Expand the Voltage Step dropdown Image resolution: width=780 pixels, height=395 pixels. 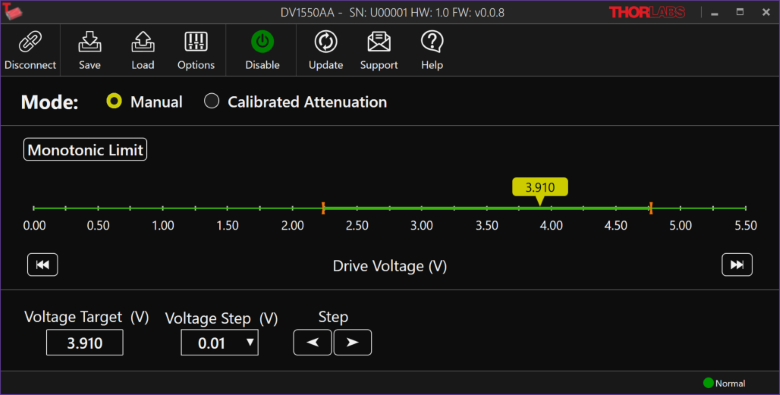219,343
